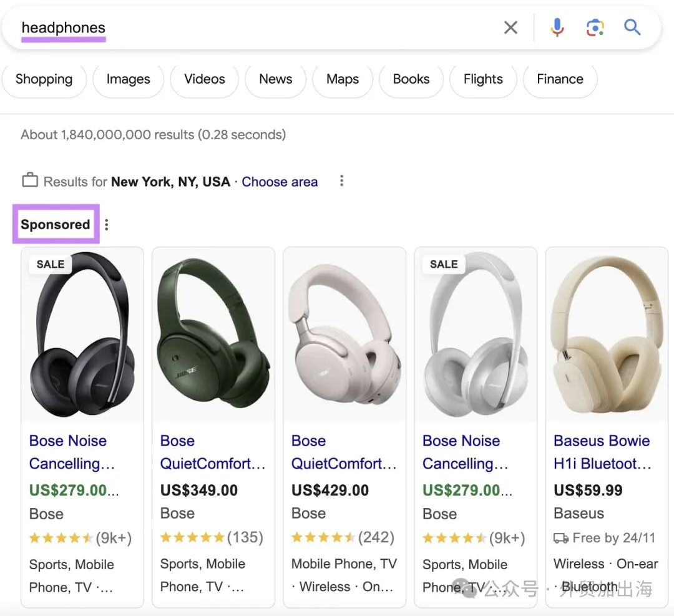This screenshot has width=674, height=616.
Task: Open Bose Noise Cancelling link in first card
Action: [x=72, y=452]
